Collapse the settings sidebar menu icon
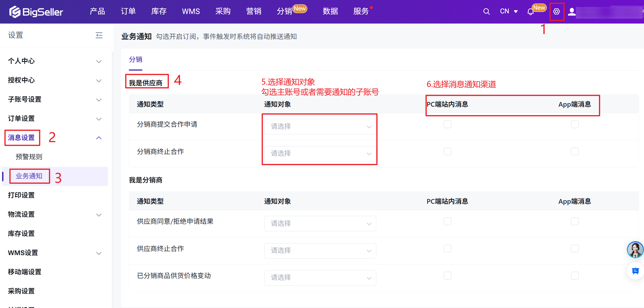 pyautogui.click(x=99, y=35)
